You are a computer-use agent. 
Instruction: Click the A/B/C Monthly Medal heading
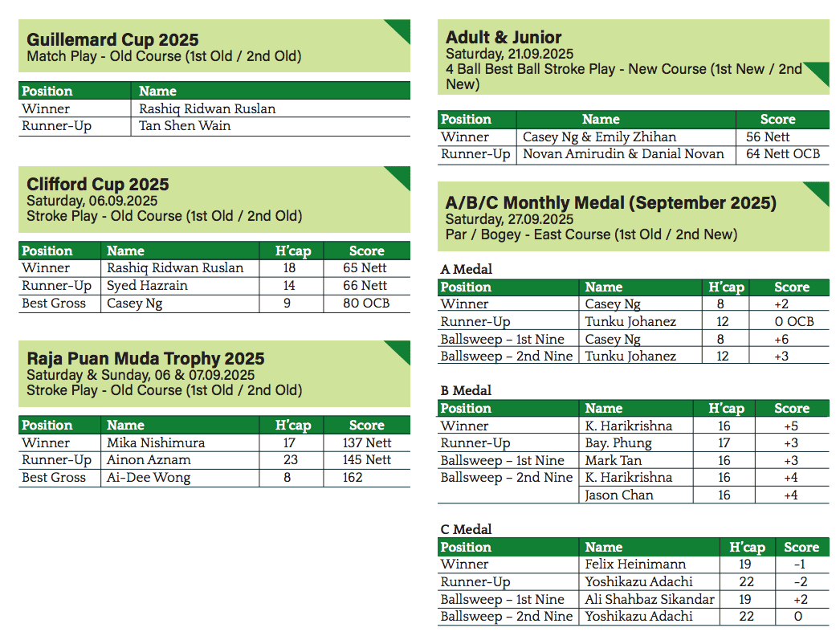(x=610, y=202)
